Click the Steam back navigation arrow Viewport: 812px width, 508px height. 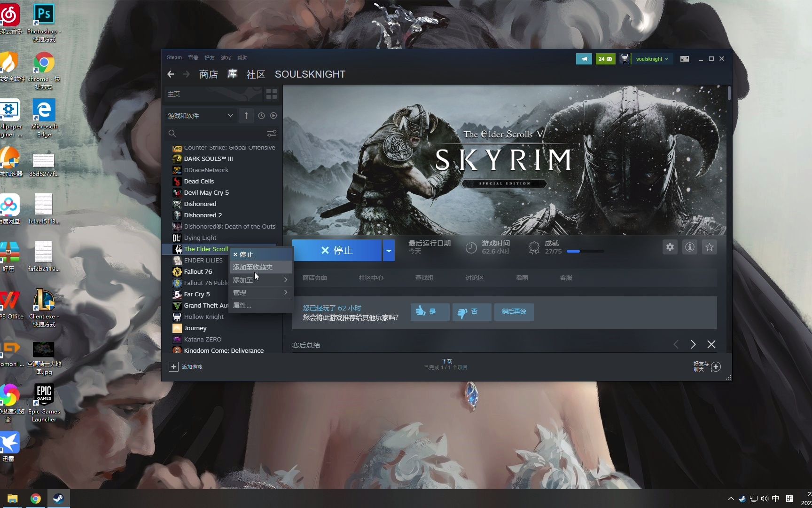click(171, 74)
